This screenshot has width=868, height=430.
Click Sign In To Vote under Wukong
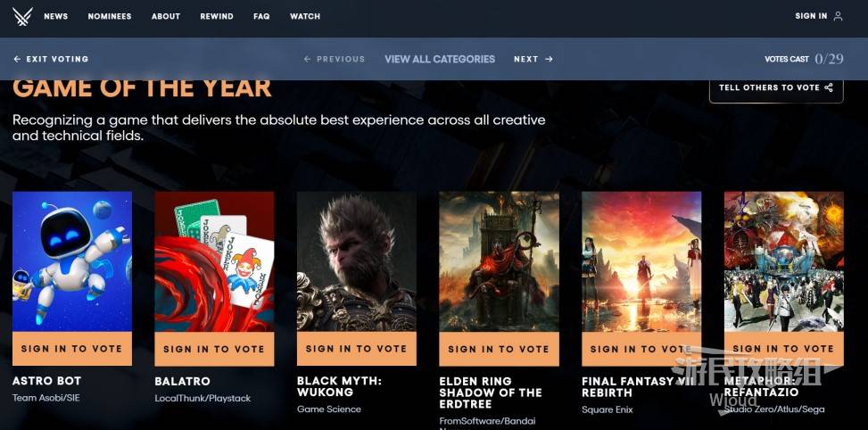tap(357, 349)
